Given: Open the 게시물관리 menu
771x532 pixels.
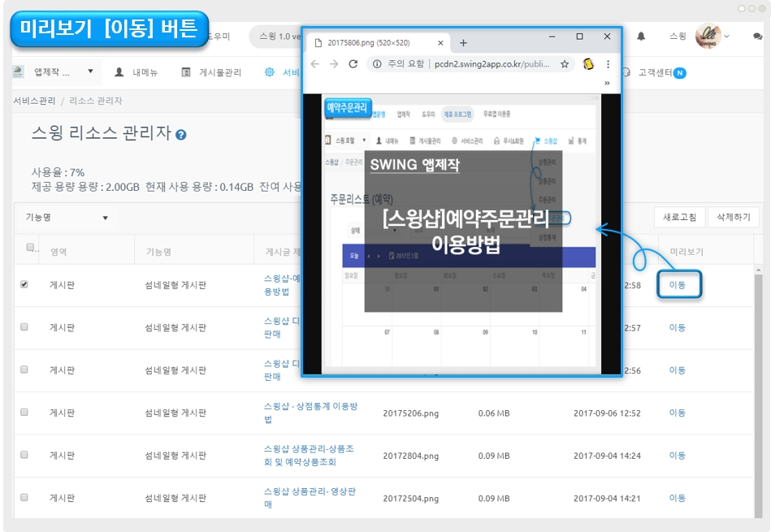Looking at the screenshot, I should (211, 72).
